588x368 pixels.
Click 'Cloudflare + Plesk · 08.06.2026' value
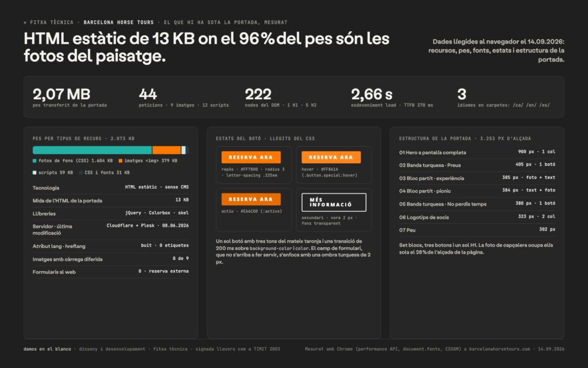[x=148, y=225]
